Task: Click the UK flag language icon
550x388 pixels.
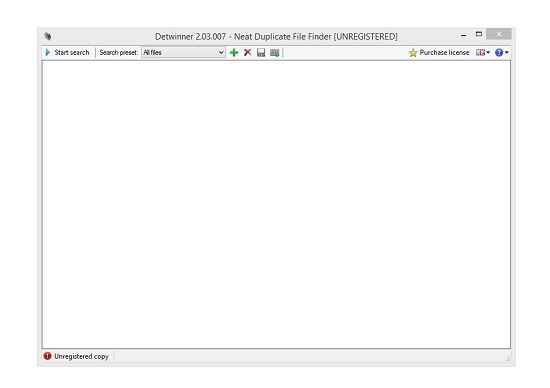Action: tap(480, 53)
